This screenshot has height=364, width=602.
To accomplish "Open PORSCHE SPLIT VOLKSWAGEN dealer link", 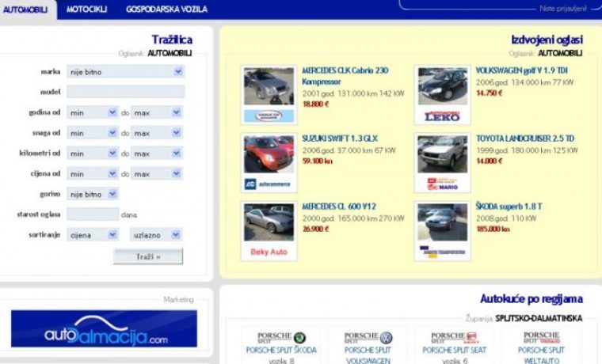I will pyautogui.click(x=368, y=355).
